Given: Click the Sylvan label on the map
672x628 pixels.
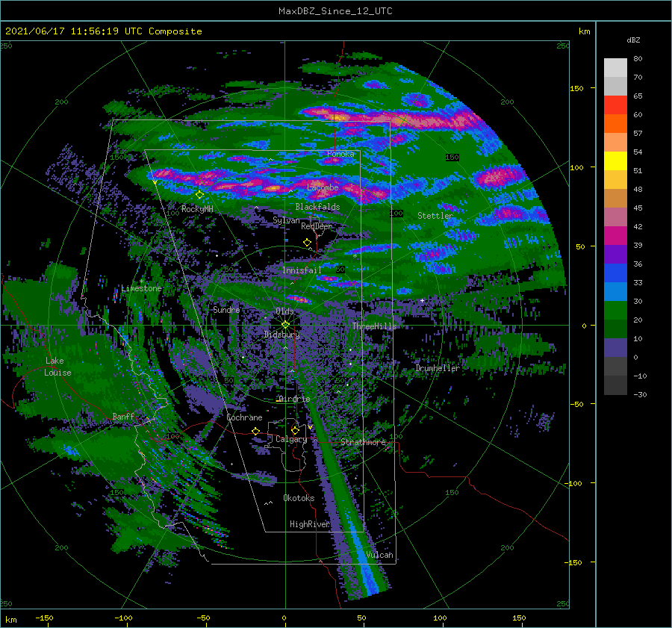Looking at the screenshot, I should point(286,220).
